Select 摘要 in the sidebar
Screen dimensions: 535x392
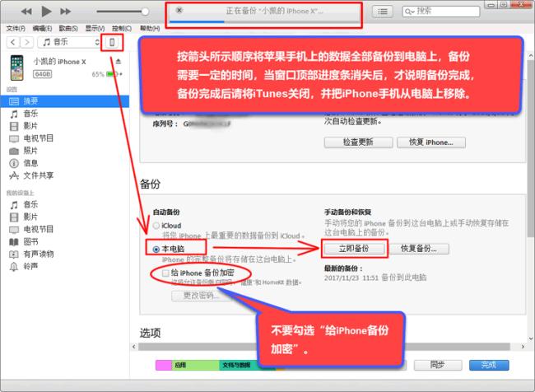tap(65, 101)
